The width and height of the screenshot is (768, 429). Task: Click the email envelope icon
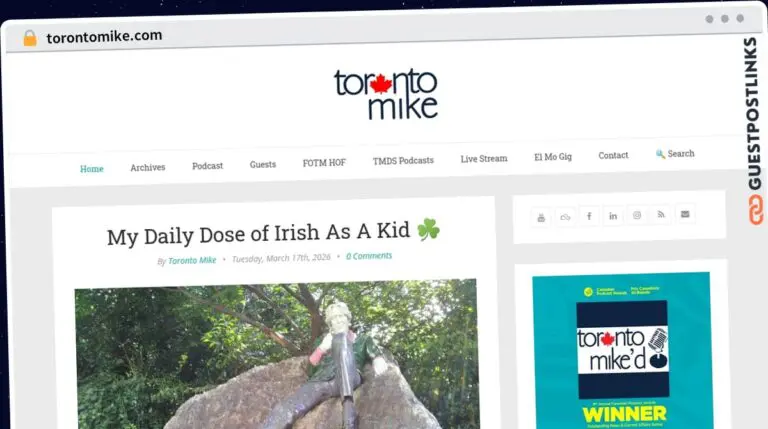click(x=685, y=214)
